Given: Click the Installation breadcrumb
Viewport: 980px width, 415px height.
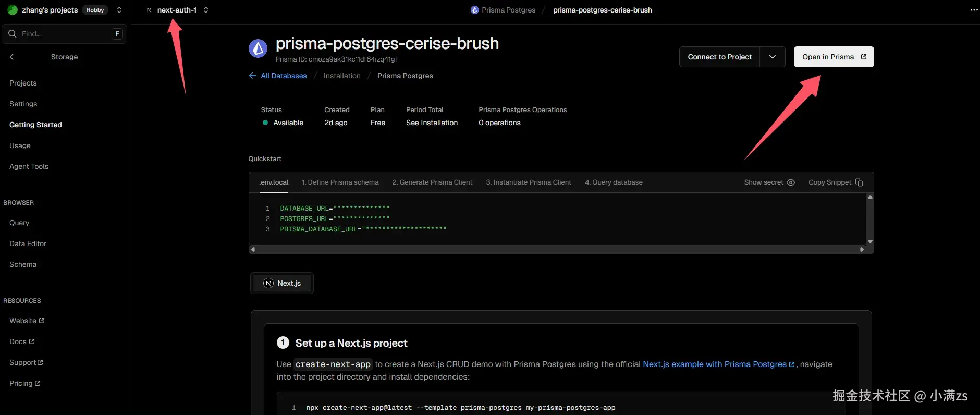Looking at the screenshot, I should click(342, 76).
